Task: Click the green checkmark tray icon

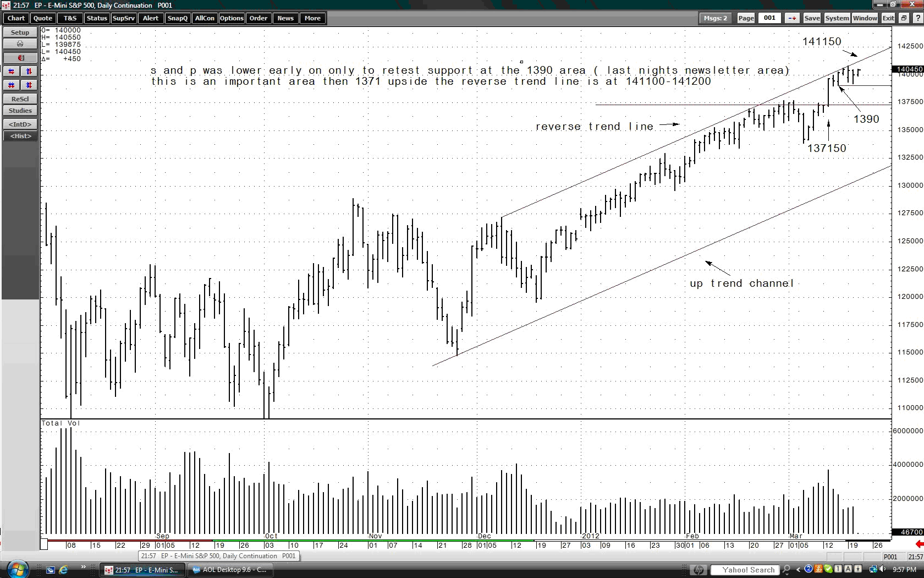Action: coord(828,569)
